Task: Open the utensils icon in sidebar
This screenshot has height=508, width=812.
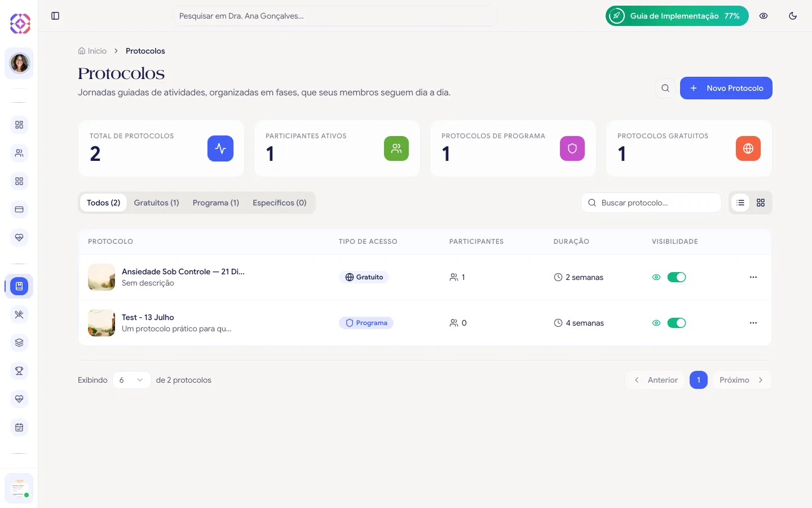Action: point(19,314)
